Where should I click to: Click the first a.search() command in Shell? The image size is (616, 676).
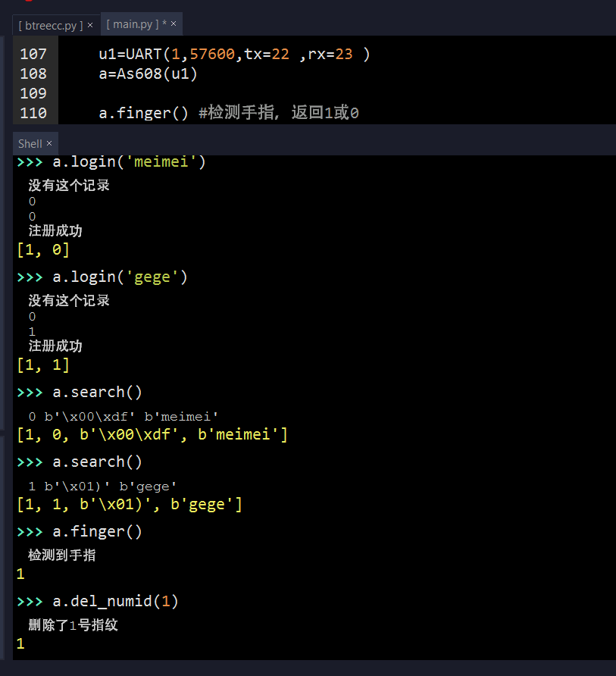pos(98,392)
